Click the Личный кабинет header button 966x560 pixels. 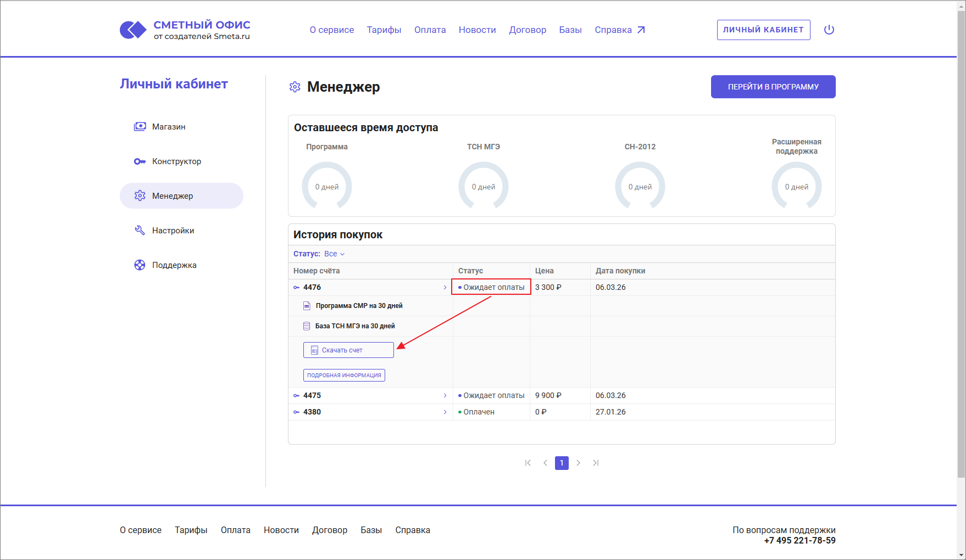(x=763, y=30)
